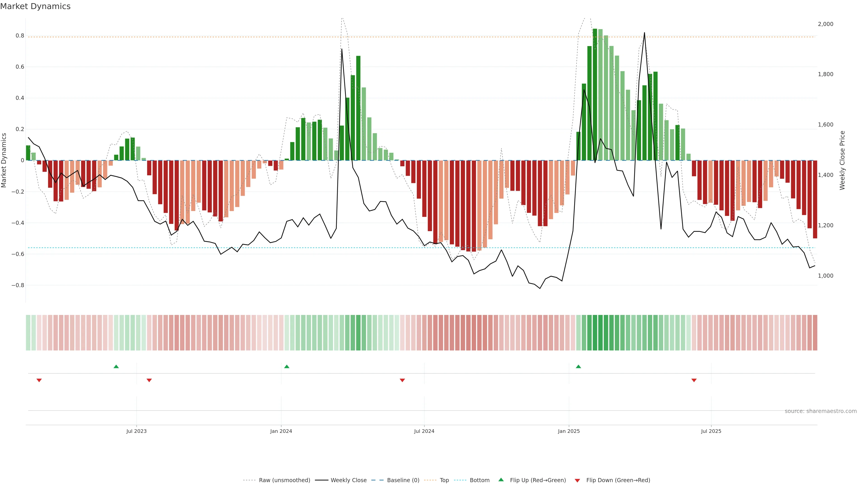The height and width of the screenshot is (488, 868).
Task: Click green triangle icon in the legend
Action: [501, 480]
